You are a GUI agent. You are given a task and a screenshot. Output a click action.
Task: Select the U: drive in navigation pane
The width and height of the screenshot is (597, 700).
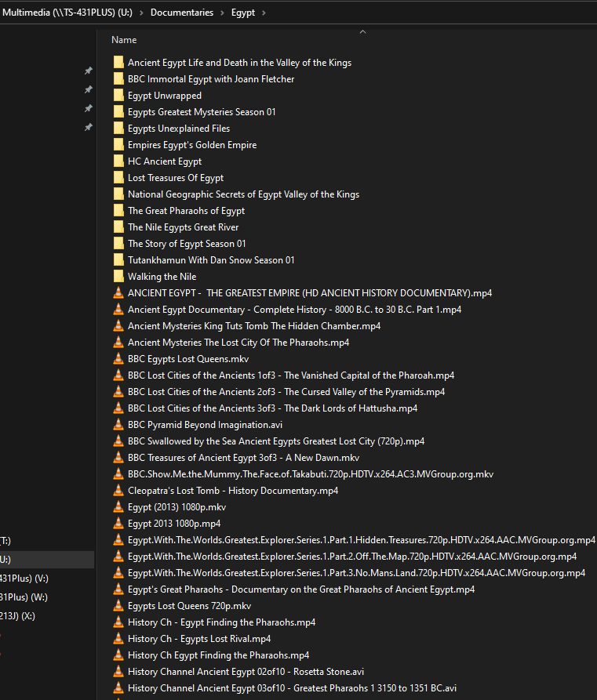point(47,560)
